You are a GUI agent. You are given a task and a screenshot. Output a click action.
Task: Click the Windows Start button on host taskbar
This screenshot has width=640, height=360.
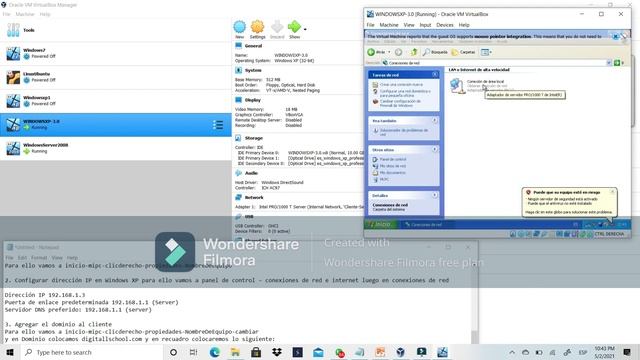pyautogui.click(x=10, y=352)
